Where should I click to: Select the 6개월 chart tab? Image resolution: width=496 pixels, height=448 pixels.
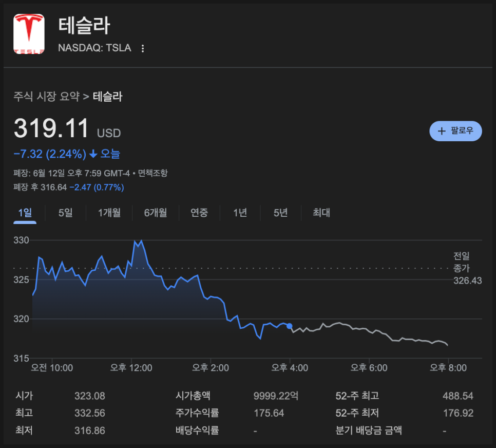click(x=155, y=213)
